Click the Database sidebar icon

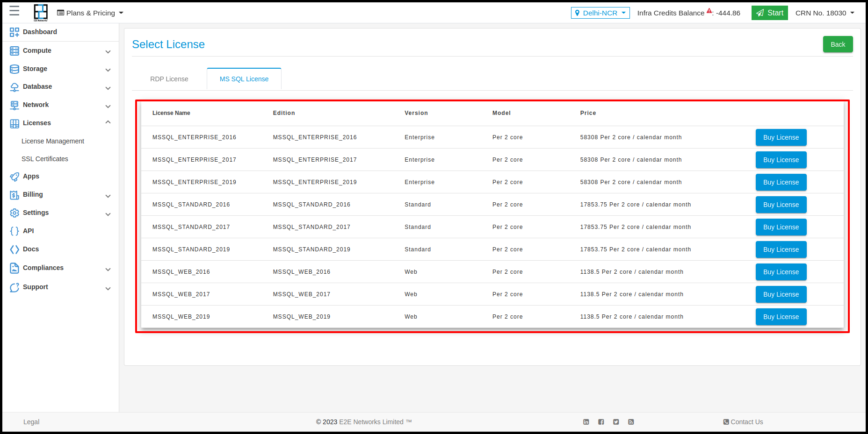pos(14,87)
